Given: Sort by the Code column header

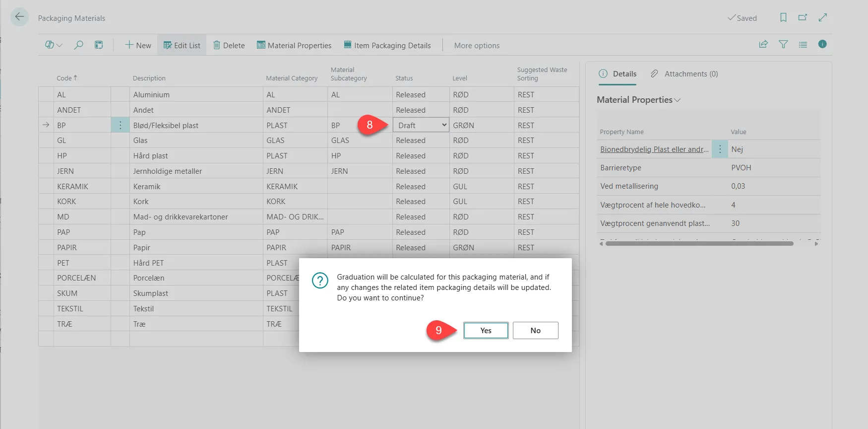Looking at the screenshot, I should point(67,78).
